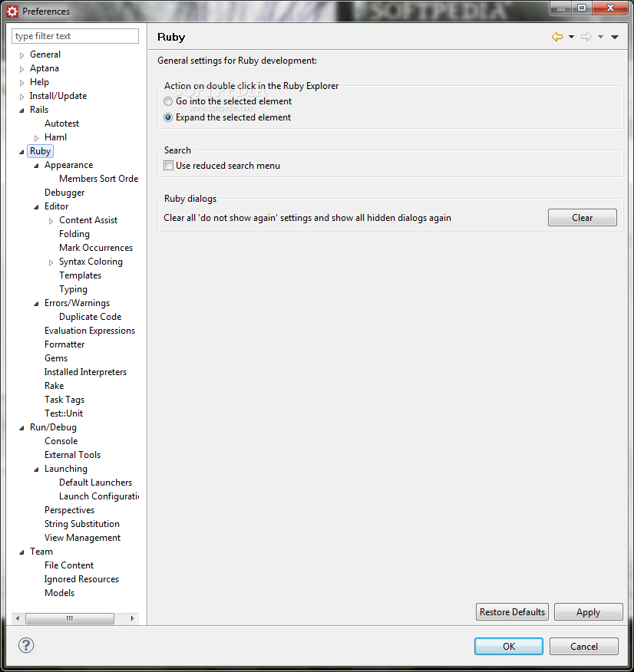Click tree scrollbar left arrow
The width and height of the screenshot is (634, 672).
(18, 618)
